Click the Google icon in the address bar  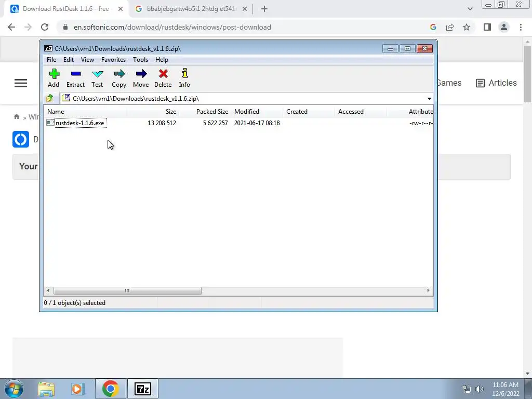click(433, 27)
